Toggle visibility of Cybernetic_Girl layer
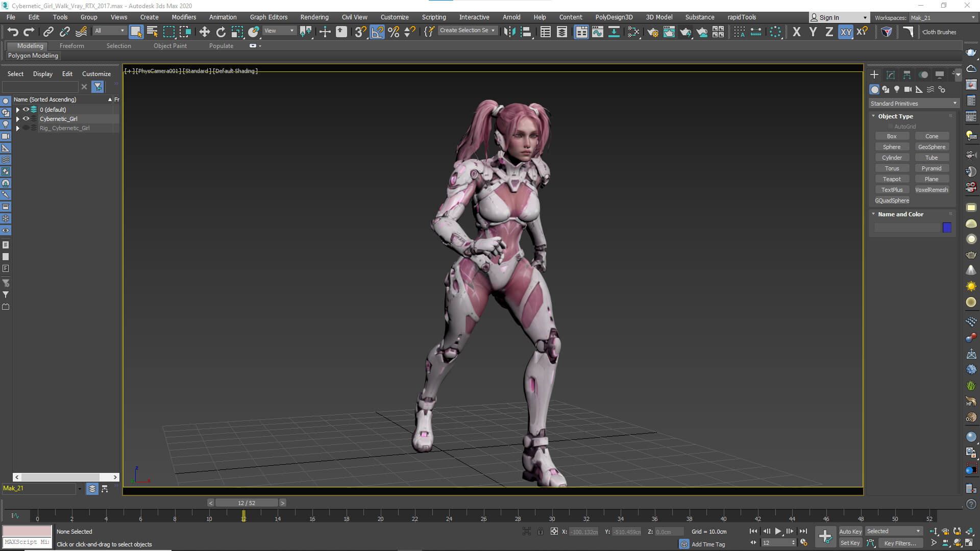 [x=26, y=119]
